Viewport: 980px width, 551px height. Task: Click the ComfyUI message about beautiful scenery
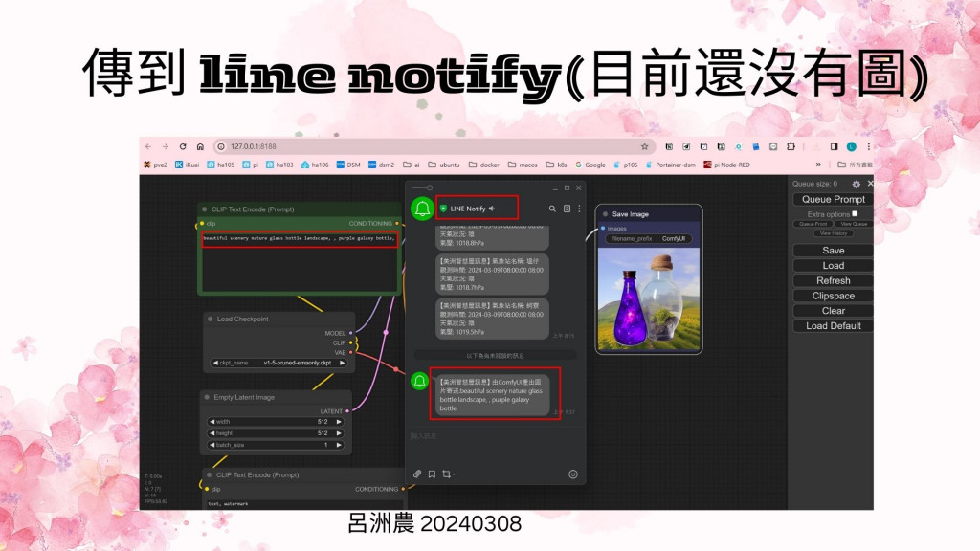(x=492, y=395)
